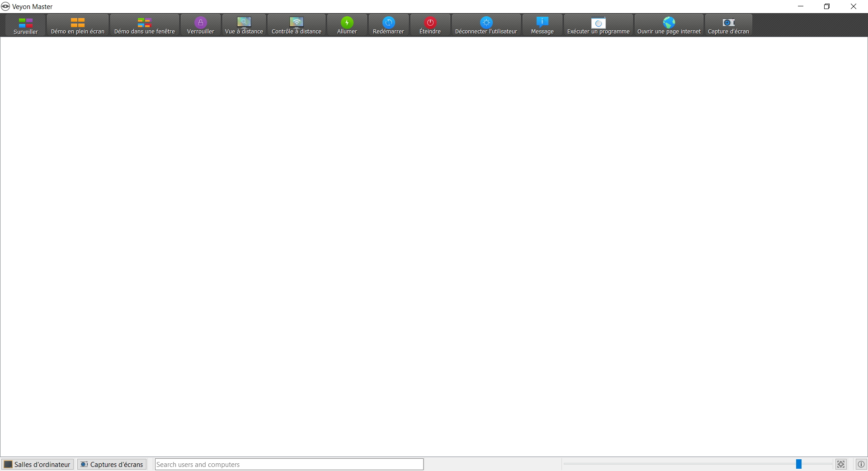This screenshot has width=868, height=471.
Task: Close the Veyon Master window
Action: click(854, 6)
